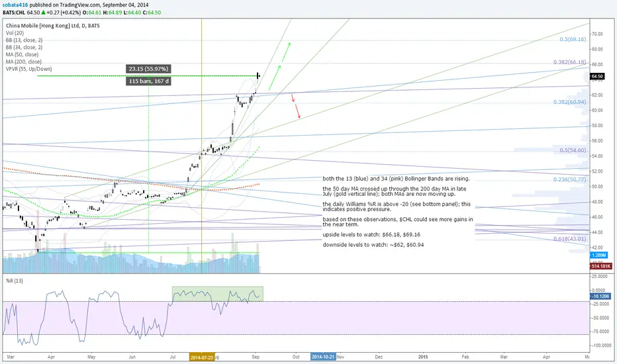617x364 pixels.
Task: Click the 0.236(50.77) Fibonacci level label
Action: point(569,179)
